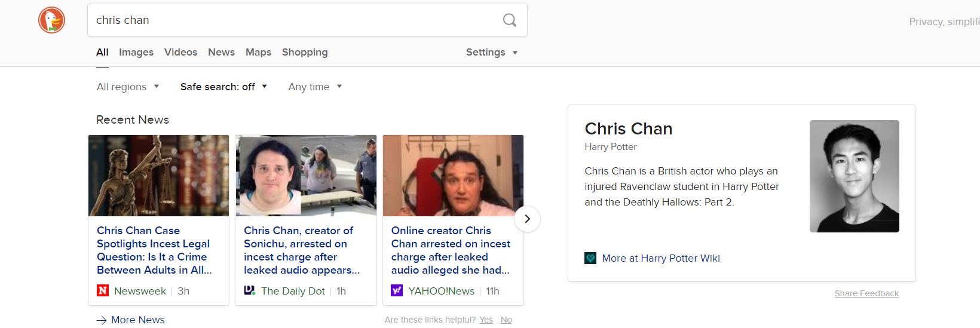Image resolution: width=980 pixels, height=328 pixels.
Task: Click the Harry Potter Wiki heart icon
Action: click(590, 258)
